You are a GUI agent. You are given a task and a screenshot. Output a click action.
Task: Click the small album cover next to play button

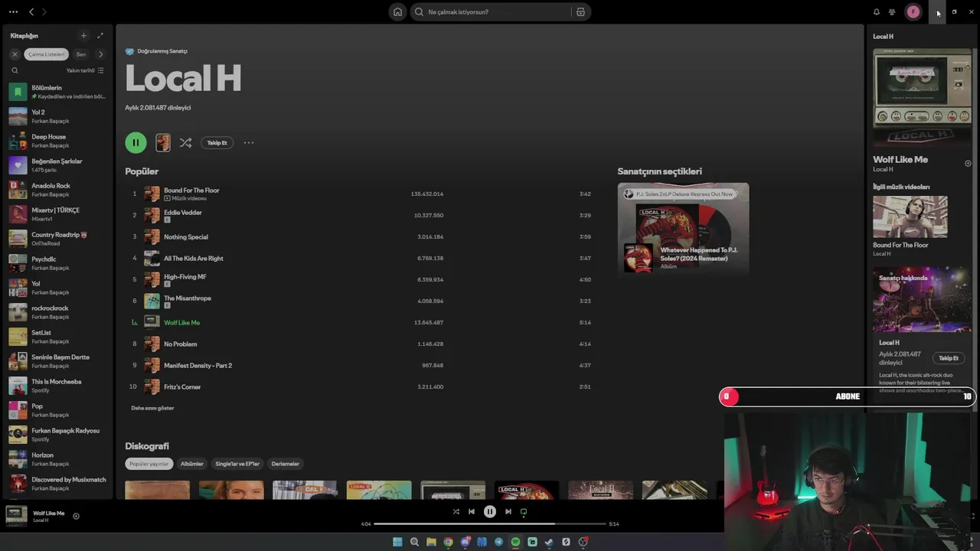click(163, 142)
